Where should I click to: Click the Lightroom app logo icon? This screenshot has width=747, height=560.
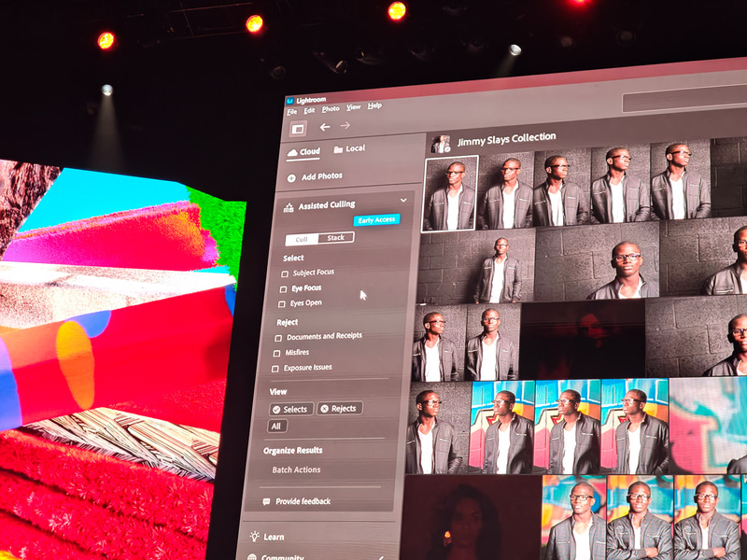[x=289, y=101]
